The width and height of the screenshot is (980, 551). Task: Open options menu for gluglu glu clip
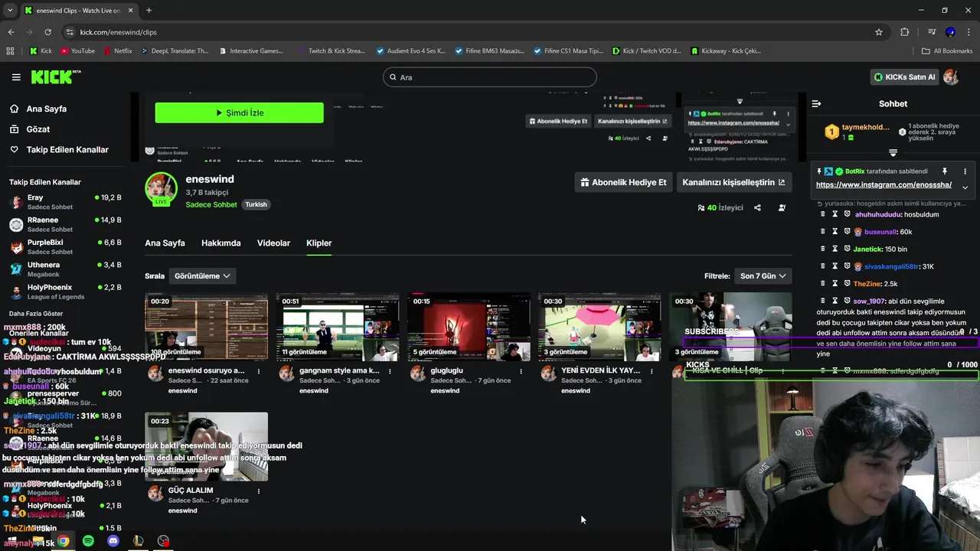click(x=521, y=371)
